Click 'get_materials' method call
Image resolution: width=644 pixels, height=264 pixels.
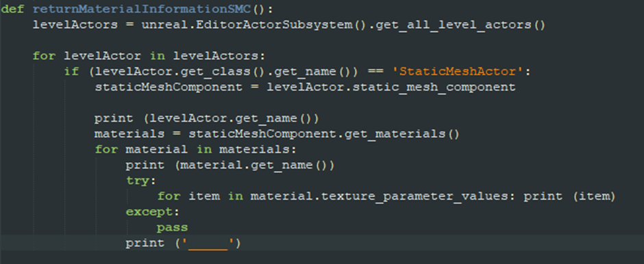click(x=395, y=134)
